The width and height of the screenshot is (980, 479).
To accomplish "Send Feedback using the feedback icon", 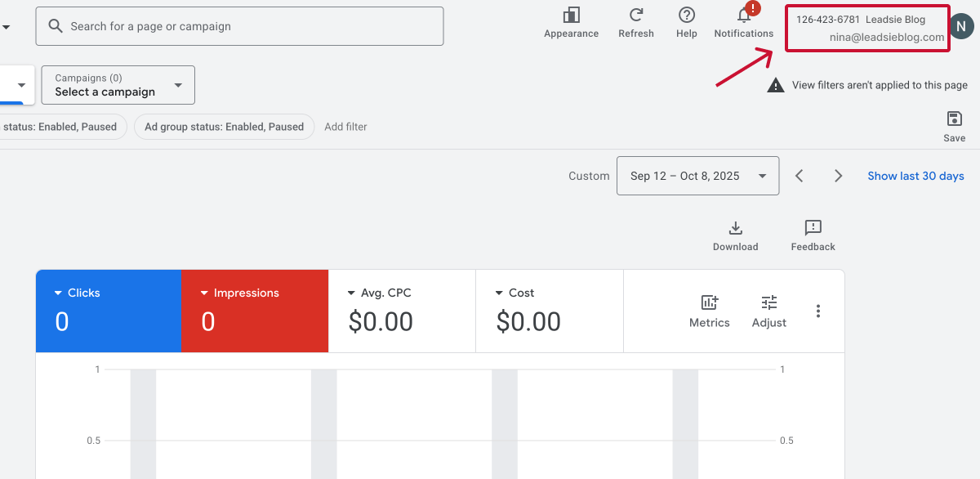I will click(812, 229).
